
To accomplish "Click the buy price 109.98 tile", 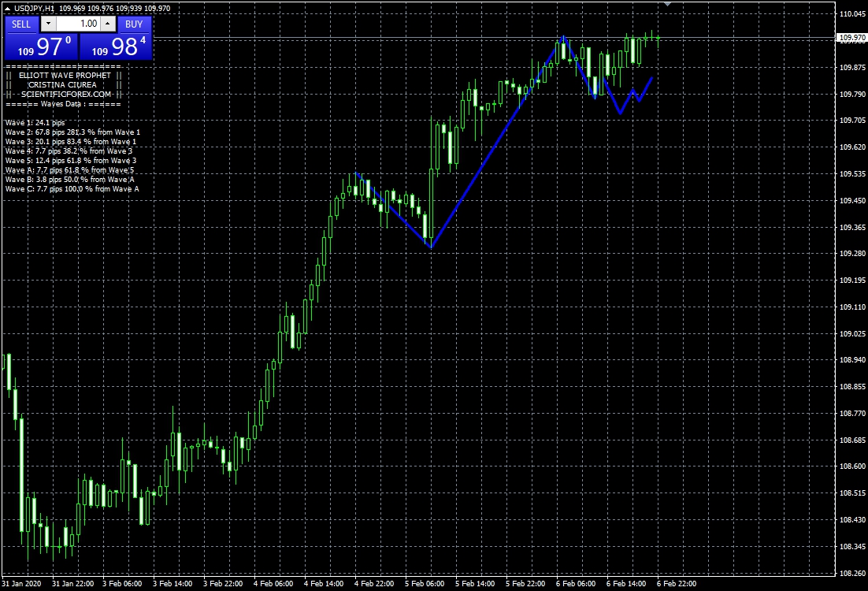I will [115, 46].
